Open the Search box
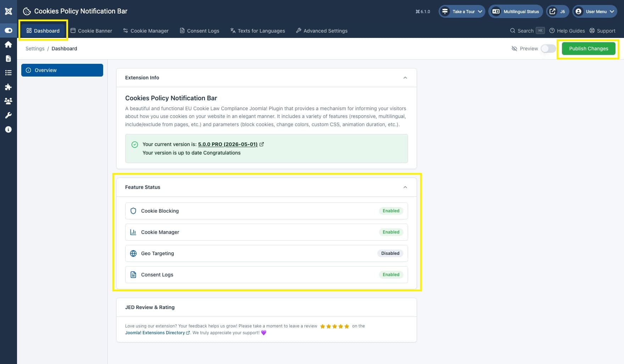The width and height of the screenshot is (624, 364). coord(527,30)
